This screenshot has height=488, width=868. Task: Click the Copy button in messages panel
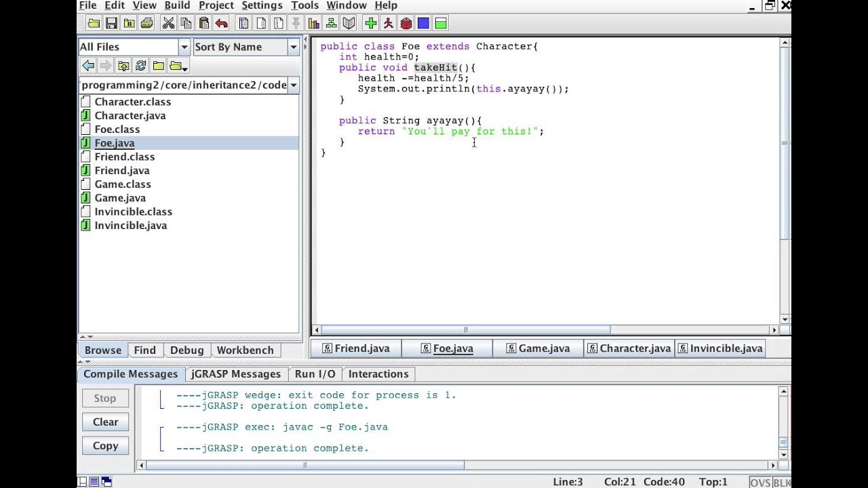(x=105, y=446)
